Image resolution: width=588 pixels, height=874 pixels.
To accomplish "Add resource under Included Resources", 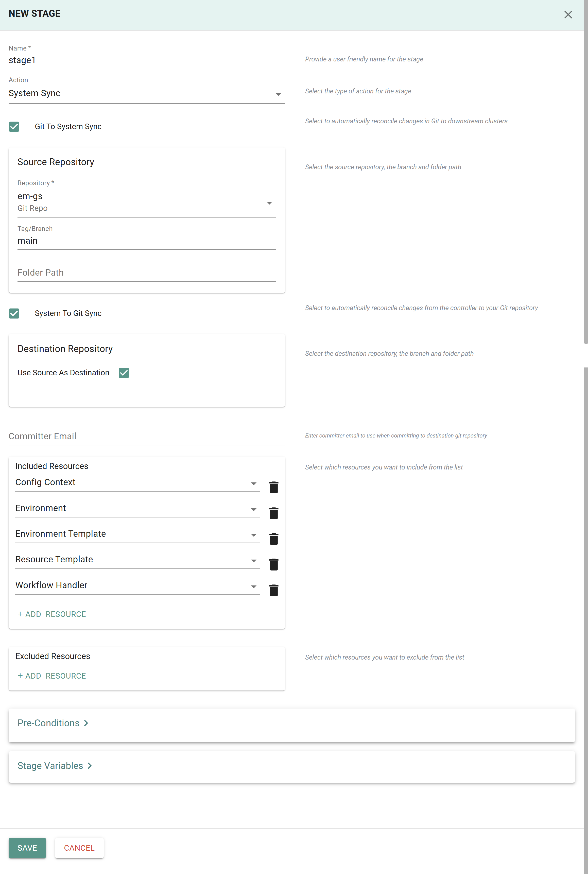I will point(52,614).
